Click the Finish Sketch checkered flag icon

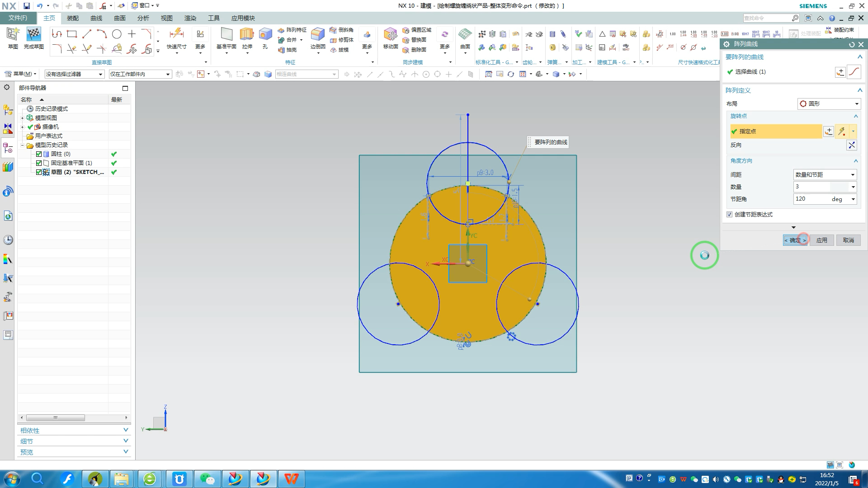[34, 35]
